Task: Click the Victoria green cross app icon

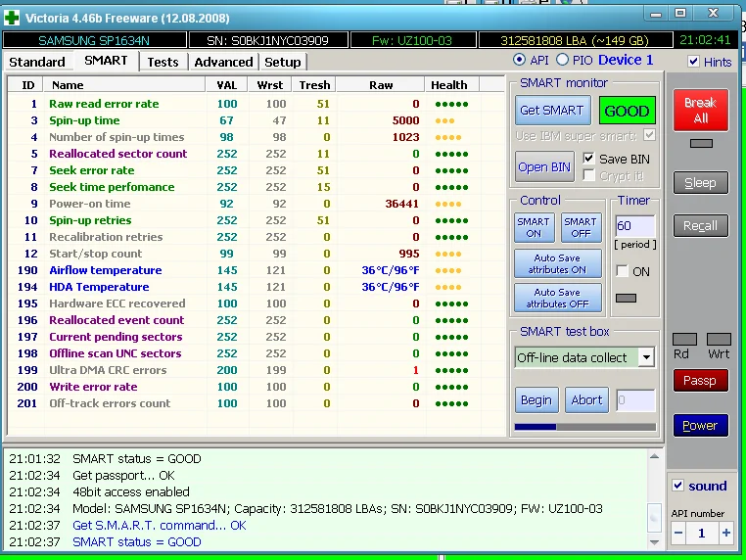Action: coord(12,16)
